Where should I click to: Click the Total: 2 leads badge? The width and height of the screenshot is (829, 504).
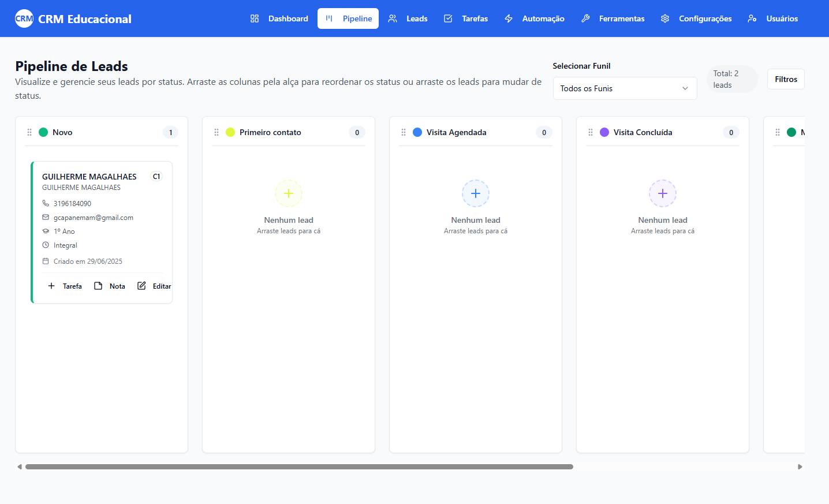point(732,79)
